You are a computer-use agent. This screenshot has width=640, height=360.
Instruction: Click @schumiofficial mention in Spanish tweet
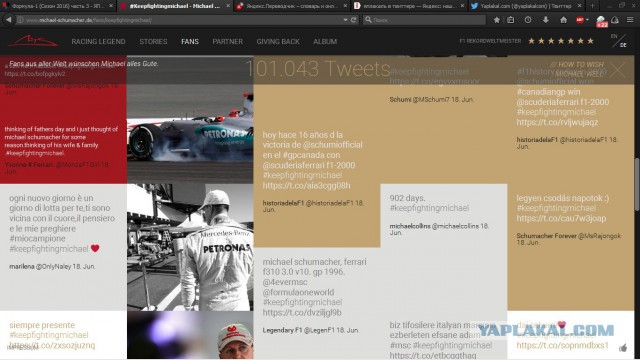click(332, 145)
